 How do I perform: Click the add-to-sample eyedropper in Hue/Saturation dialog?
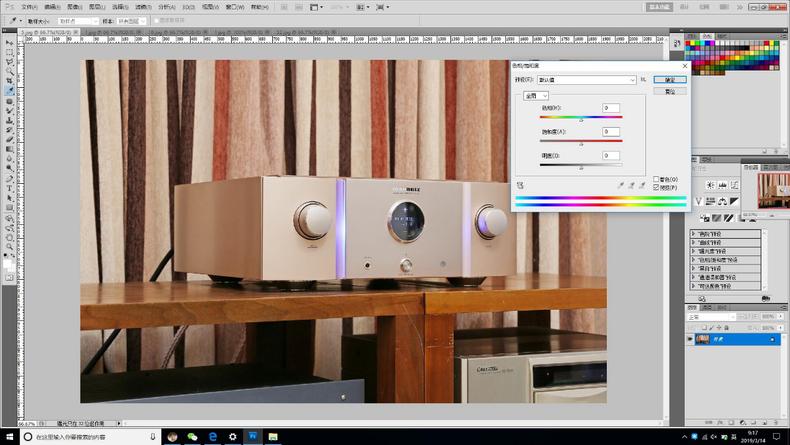(632, 185)
